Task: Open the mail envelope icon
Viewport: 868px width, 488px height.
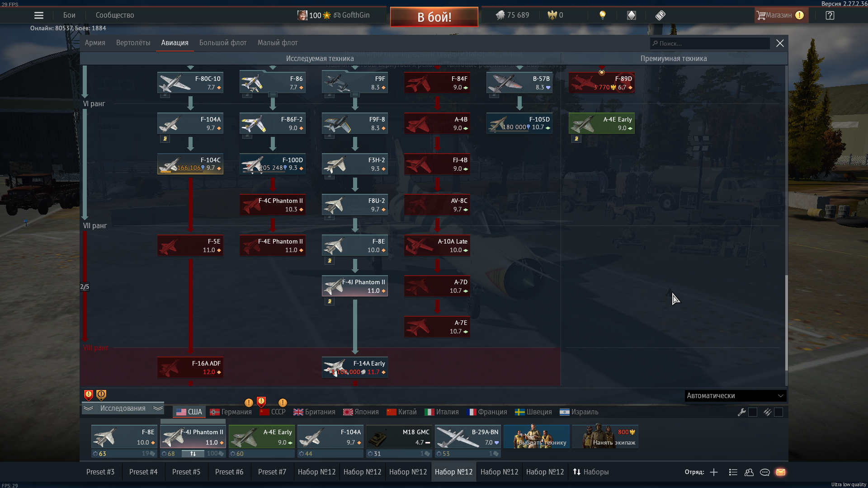Action: pyautogui.click(x=781, y=472)
